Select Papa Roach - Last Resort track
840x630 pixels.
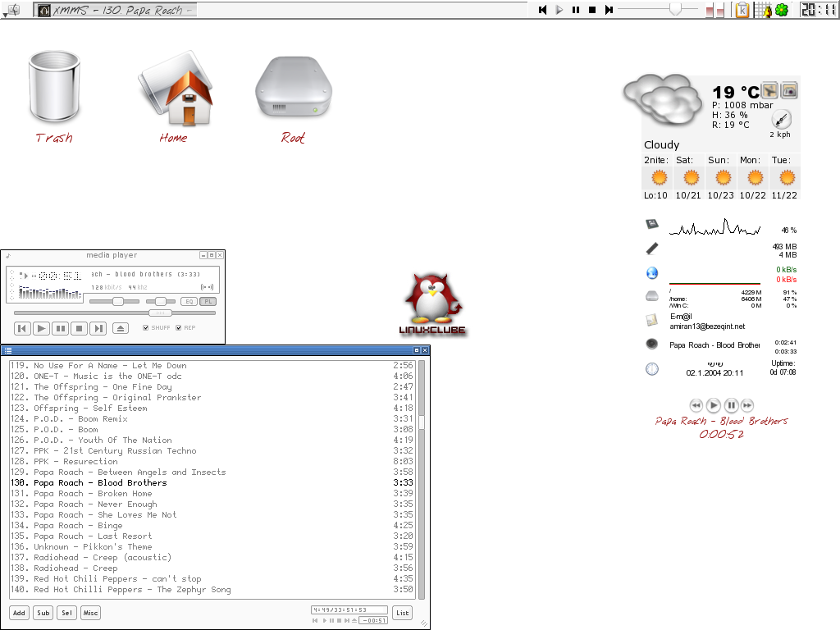tap(212, 536)
